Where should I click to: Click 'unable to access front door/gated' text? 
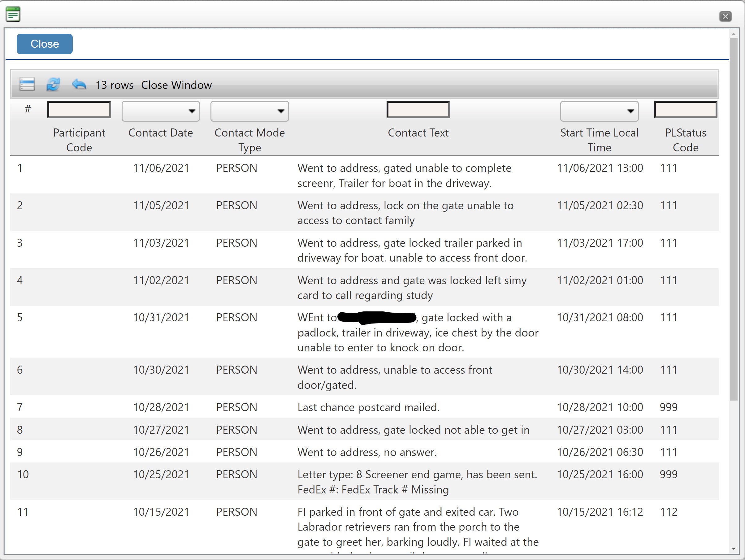[x=395, y=377]
